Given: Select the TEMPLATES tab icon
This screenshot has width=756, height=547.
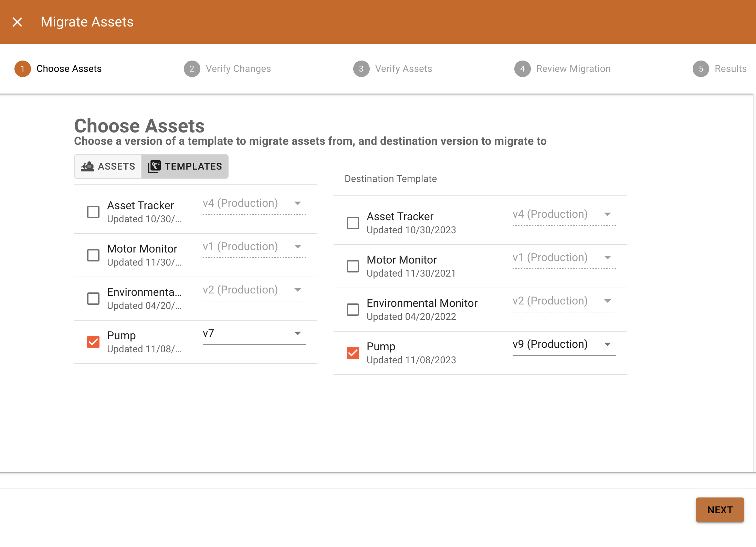Looking at the screenshot, I should pos(154,166).
